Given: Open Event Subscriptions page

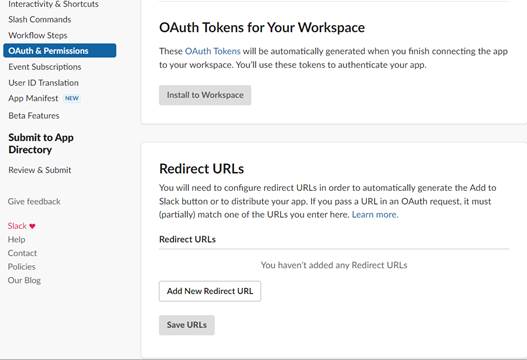Looking at the screenshot, I should (x=45, y=67).
